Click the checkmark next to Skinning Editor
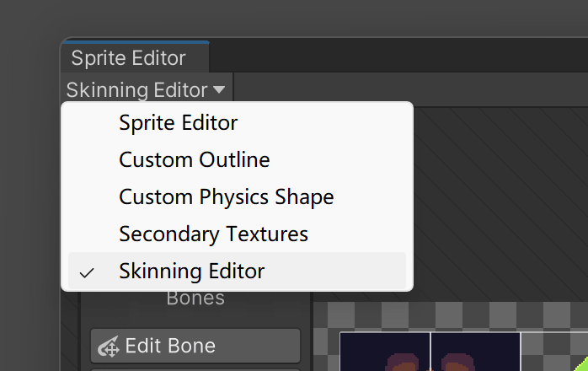 [x=87, y=272]
